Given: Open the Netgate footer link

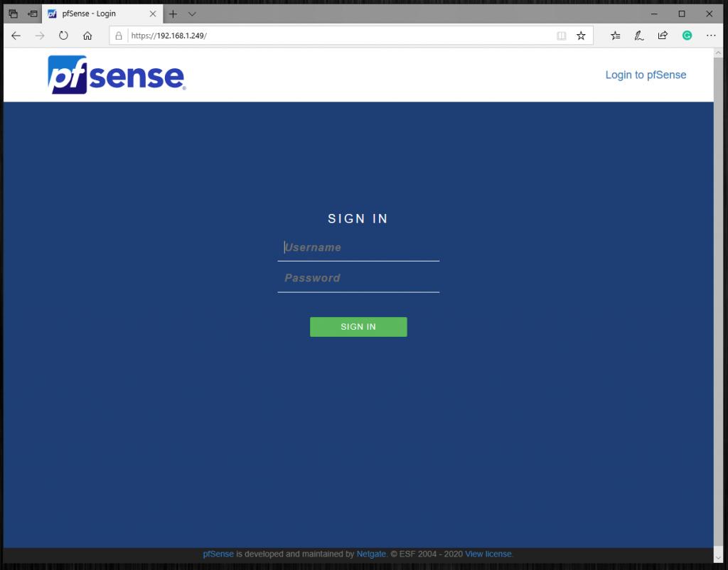Looking at the screenshot, I should [x=371, y=554].
